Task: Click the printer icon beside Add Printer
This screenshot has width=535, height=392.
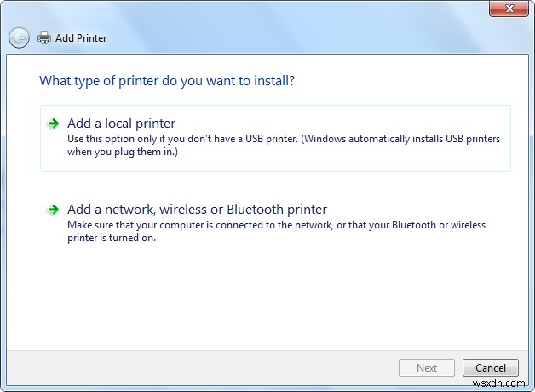Action: (x=45, y=37)
